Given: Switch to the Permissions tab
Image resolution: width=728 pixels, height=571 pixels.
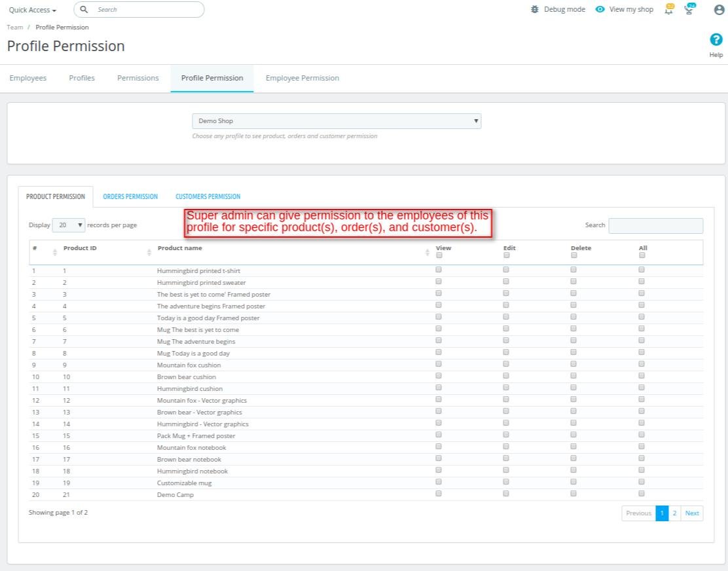Looking at the screenshot, I should [x=138, y=78].
